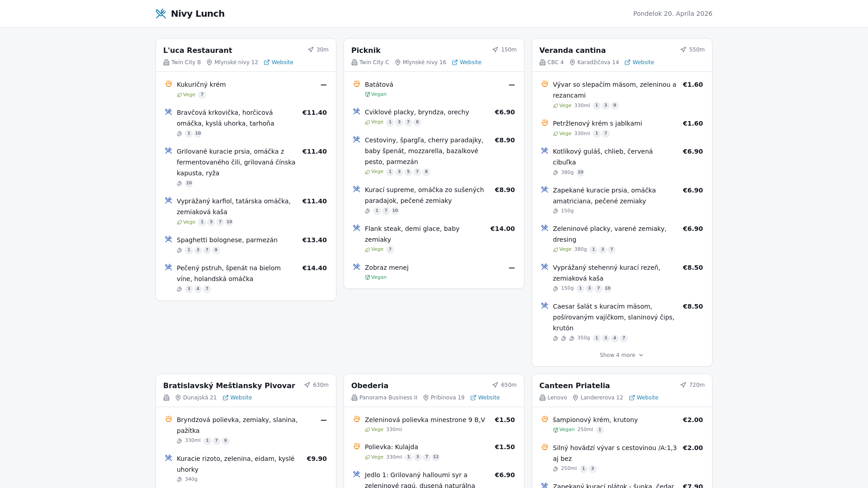
Task: Open Canteen Priatelia Website link
Action: point(644,398)
